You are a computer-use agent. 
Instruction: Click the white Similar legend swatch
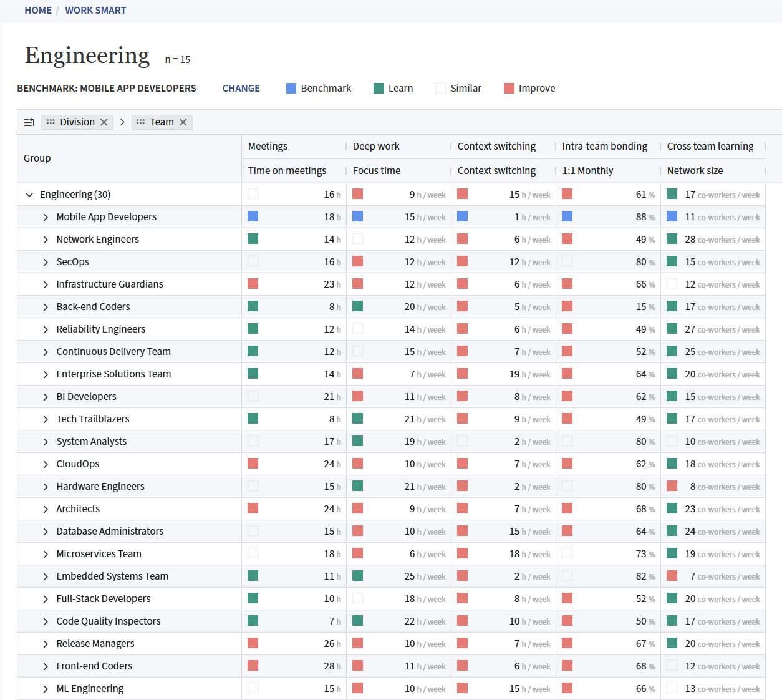(x=440, y=89)
